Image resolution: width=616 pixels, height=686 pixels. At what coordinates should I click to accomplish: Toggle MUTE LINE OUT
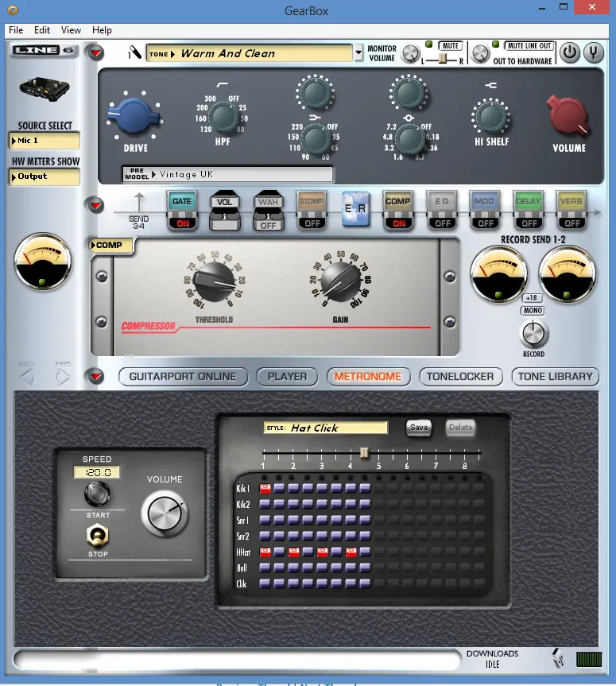[529, 46]
